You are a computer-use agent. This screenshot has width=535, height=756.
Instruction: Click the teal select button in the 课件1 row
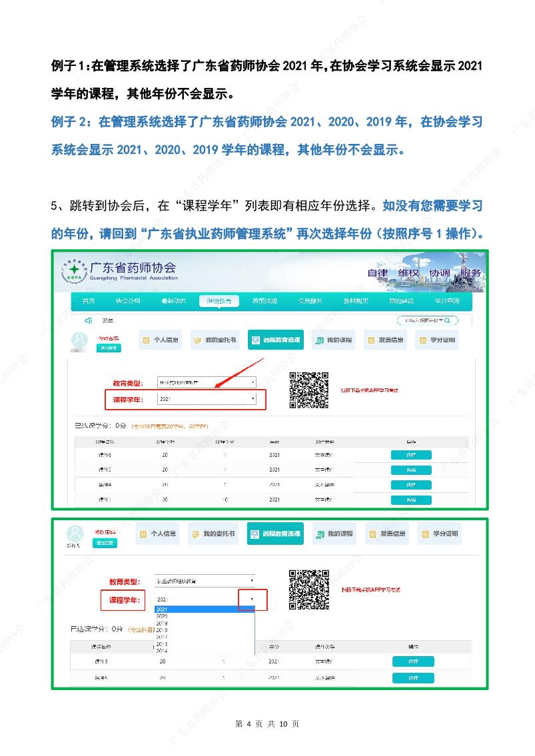[411, 500]
